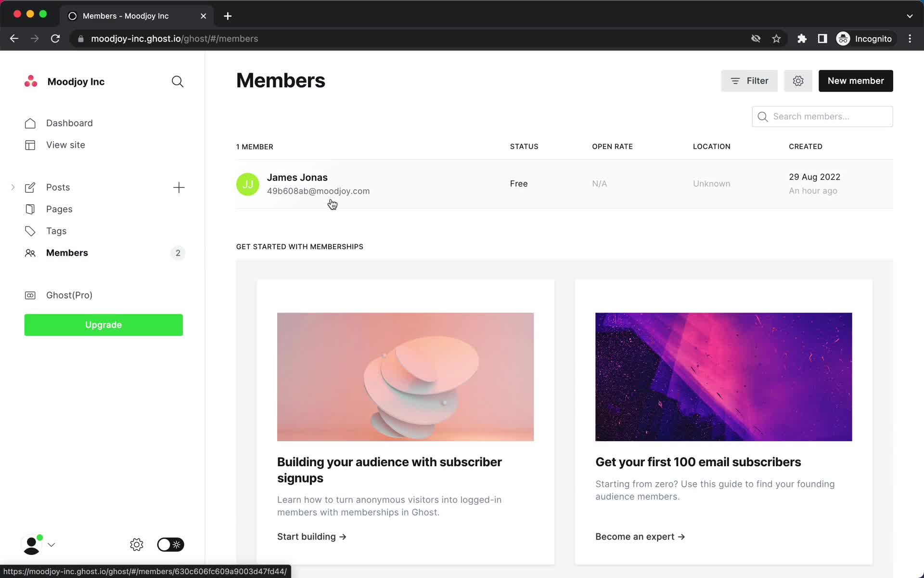This screenshot has height=578, width=924.
Task: Select the Dashboard menu item
Action: (x=69, y=122)
